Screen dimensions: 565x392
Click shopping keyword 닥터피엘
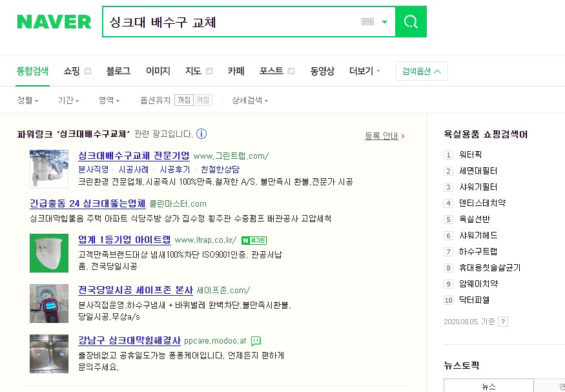coord(474,300)
